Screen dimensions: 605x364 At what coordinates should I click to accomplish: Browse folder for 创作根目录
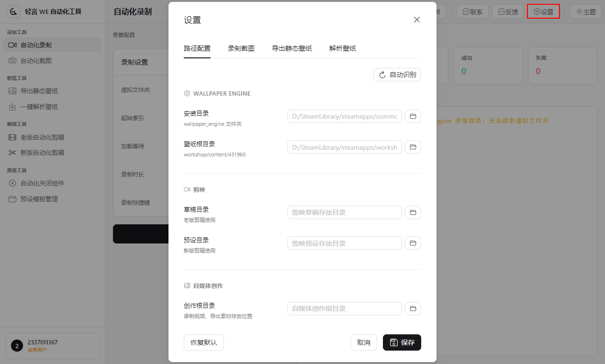point(413,309)
